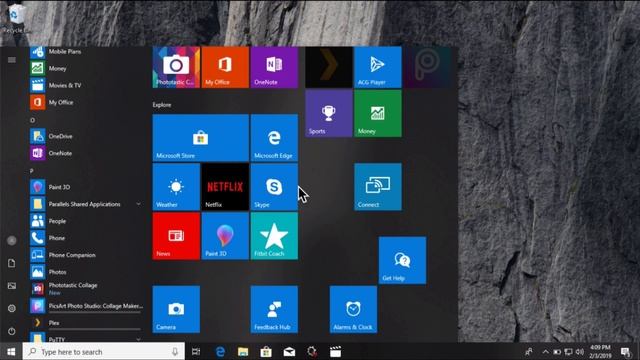The width and height of the screenshot is (640, 360).
Task: Show hidden system tray icons
Action: pyautogui.click(x=546, y=351)
